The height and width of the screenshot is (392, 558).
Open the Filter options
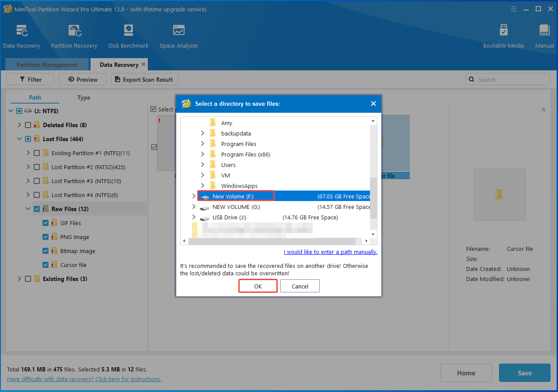(30, 80)
